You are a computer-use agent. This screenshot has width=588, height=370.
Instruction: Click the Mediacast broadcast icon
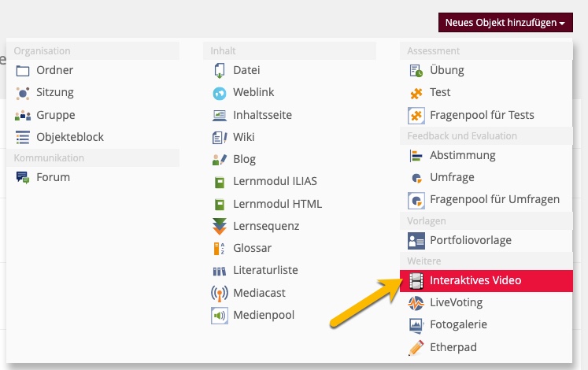(220, 293)
